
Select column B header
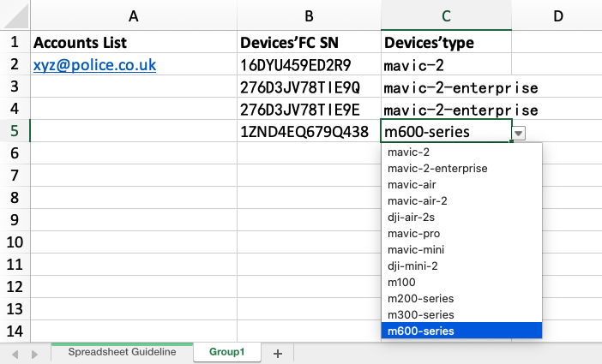click(x=309, y=15)
